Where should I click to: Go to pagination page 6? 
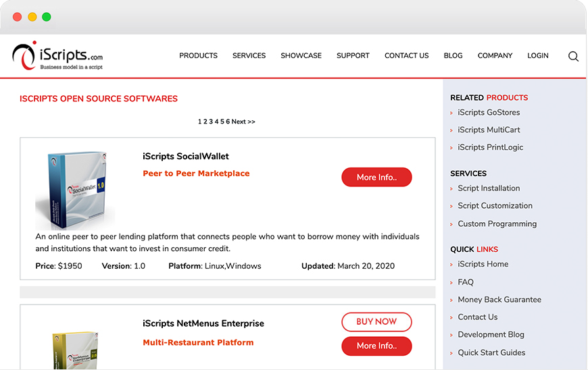[x=228, y=122]
